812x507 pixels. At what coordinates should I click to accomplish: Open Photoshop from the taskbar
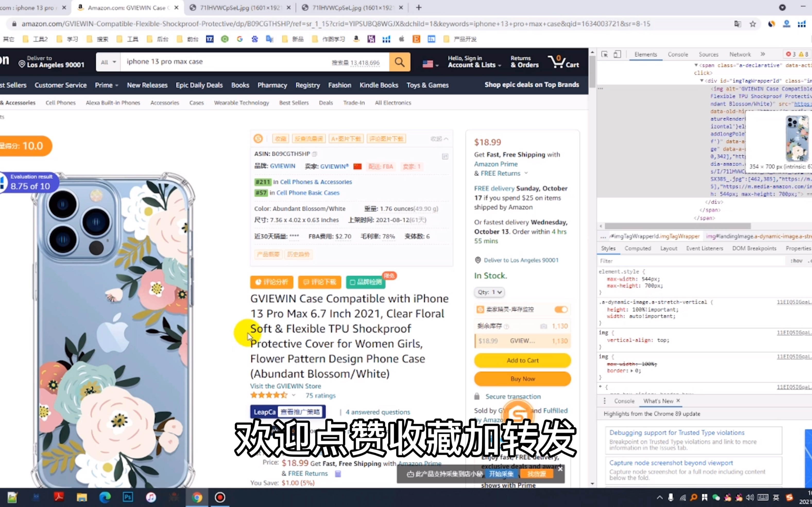tap(128, 497)
